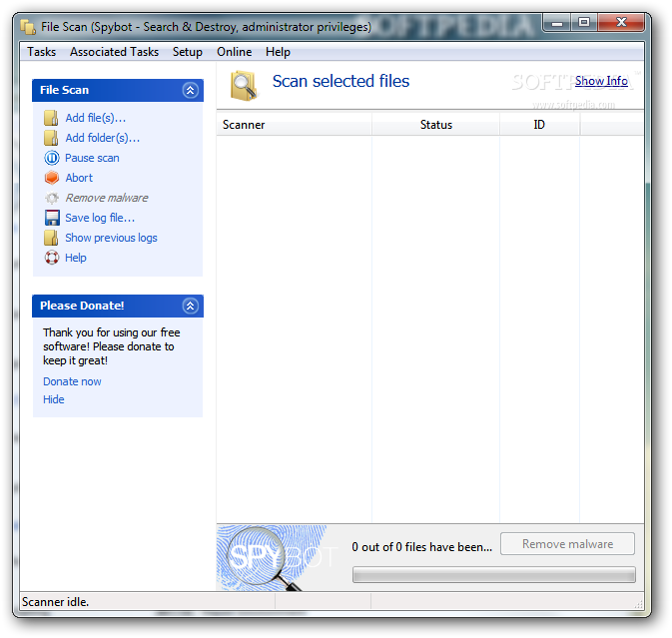This screenshot has height=638, width=672.
Task: Close the File Scan window
Action: (x=621, y=23)
